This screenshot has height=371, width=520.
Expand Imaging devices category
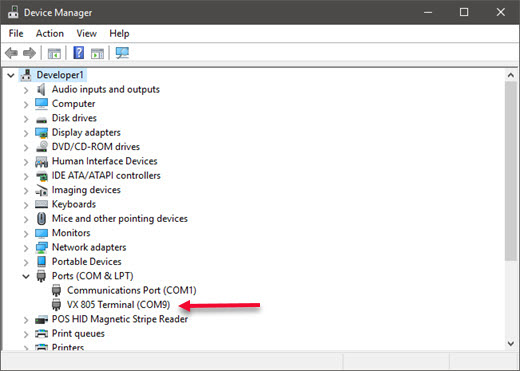click(26, 190)
